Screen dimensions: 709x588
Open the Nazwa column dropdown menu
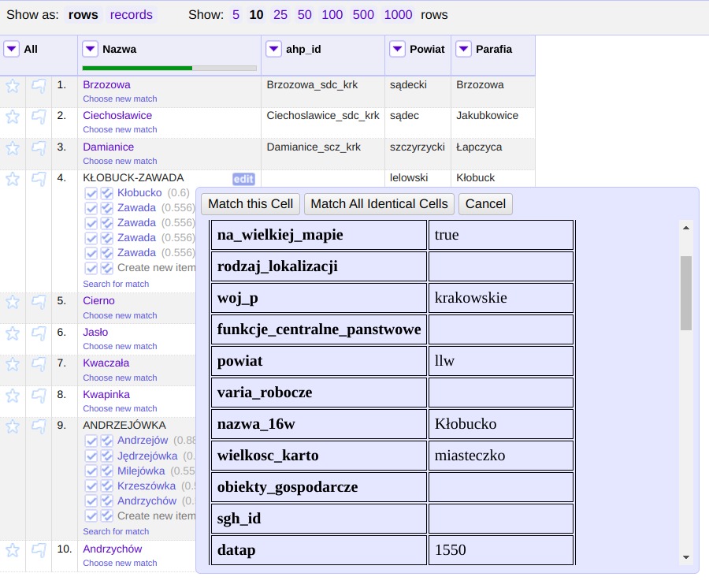click(x=90, y=49)
